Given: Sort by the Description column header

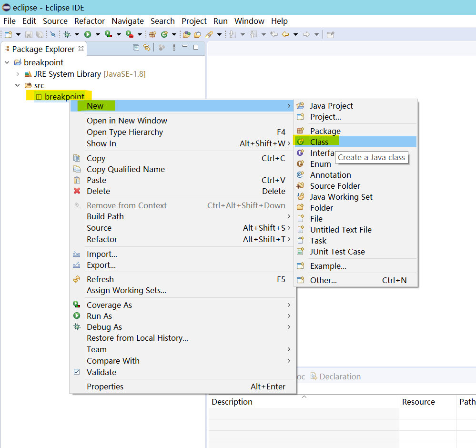Looking at the screenshot, I should [x=304, y=401].
